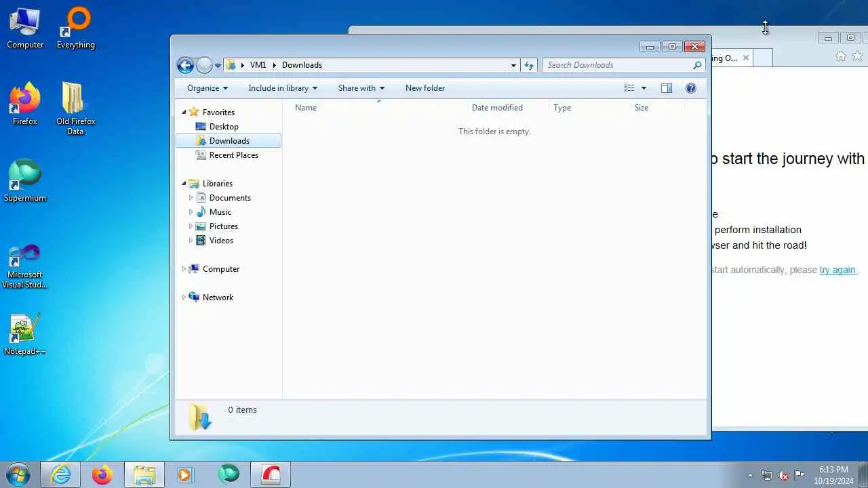Viewport: 868px width, 488px height.
Task: Expand the Documents library tree node
Action: click(x=191, y=198)
